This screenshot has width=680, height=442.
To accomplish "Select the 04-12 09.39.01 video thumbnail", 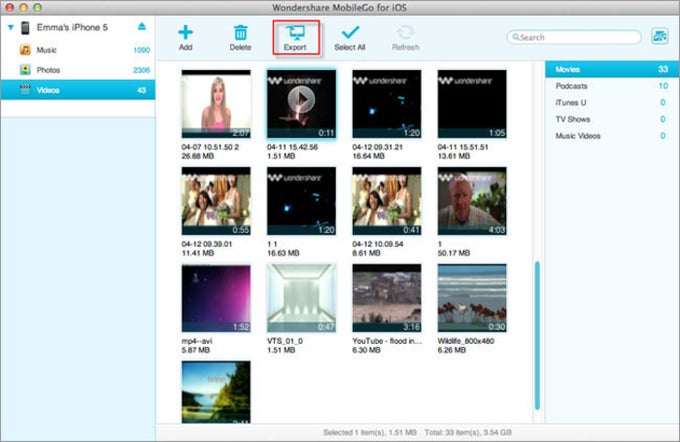I will coord(216,201).
